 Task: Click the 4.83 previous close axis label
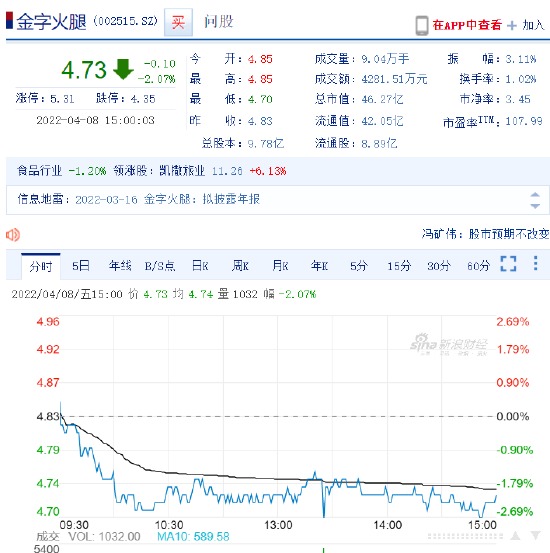click(x=48, y=417)
